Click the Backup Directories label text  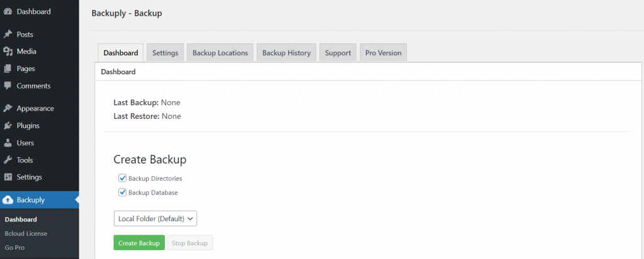tap(155, 179)
